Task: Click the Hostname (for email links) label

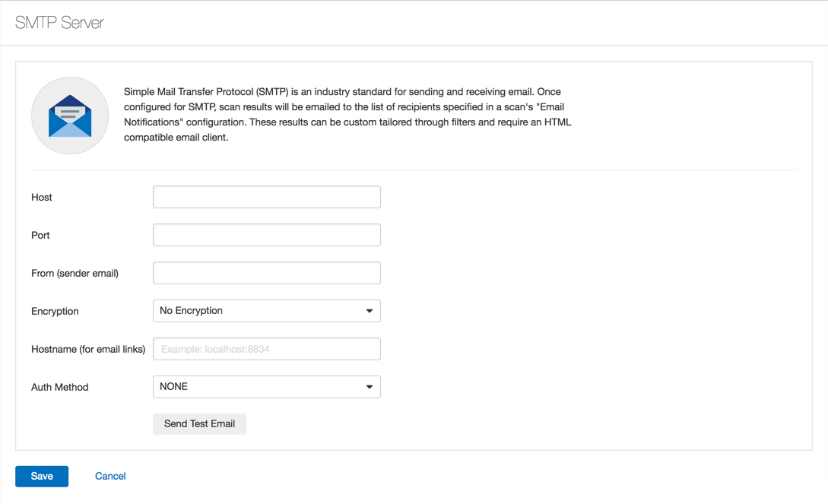Action: tap(88, 350)
